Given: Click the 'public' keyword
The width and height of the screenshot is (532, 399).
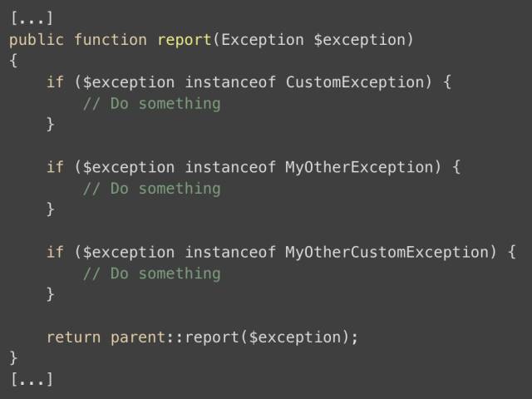Looking at the screenshot, I should tap(37, 41).
